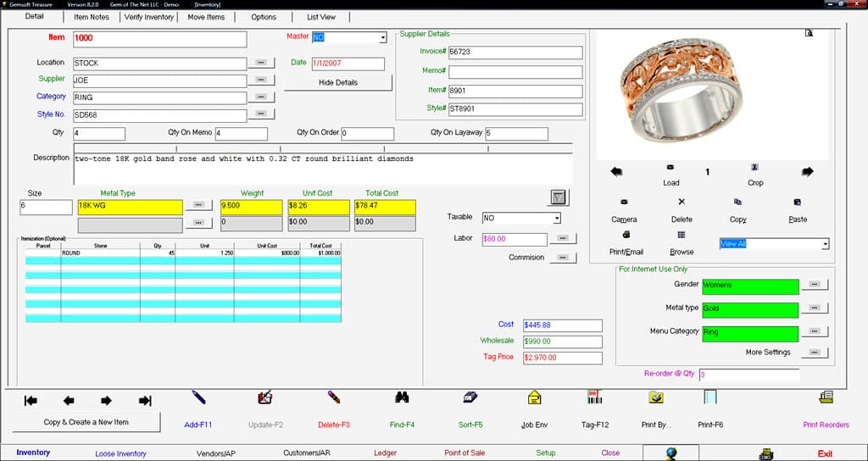Click the Print/Email image icon
868x461 pixels.
(626, 235)
